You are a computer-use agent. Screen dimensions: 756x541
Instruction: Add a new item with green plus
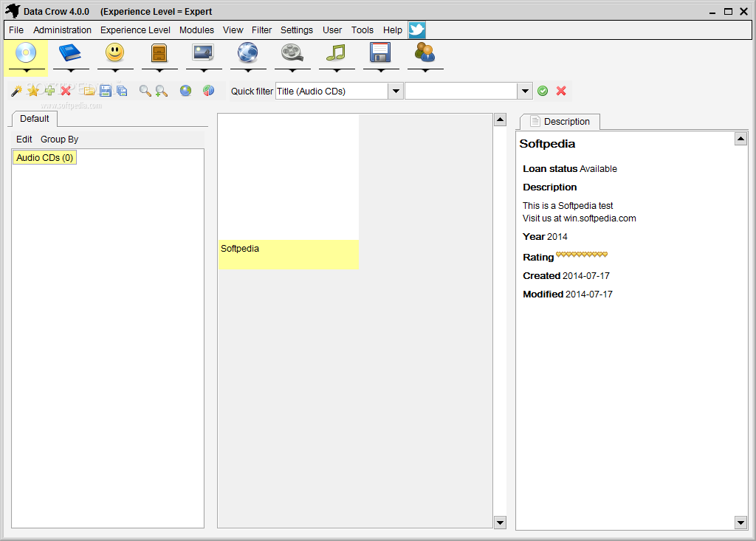(49, 91)
